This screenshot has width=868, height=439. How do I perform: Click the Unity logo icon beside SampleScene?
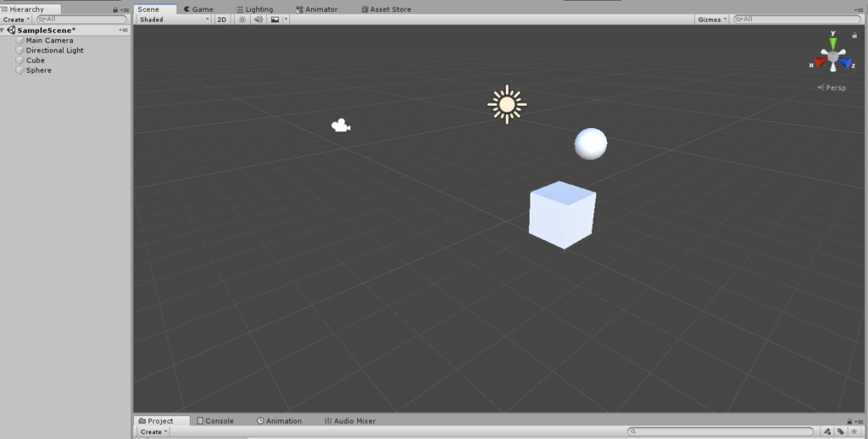coord(12,31)
